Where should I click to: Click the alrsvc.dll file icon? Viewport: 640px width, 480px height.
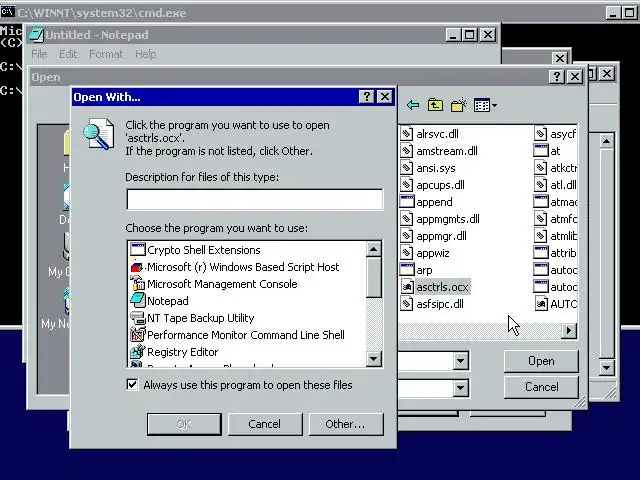(x=406, y=133)
